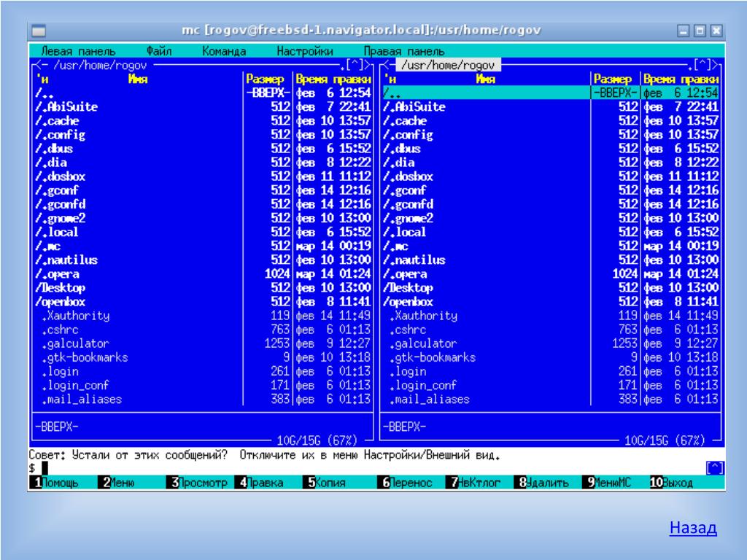Open the Настройки menu
The image size is (747, 560).
(305, 51)
